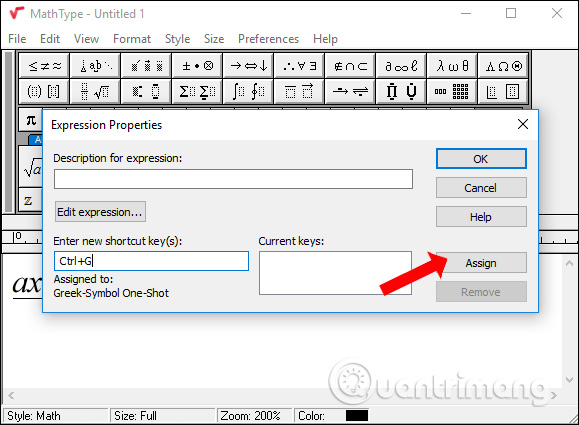Open the products and set theory templates palette
Image resolution: width=579 pixels, height=425 pixels.
point(401,91)
